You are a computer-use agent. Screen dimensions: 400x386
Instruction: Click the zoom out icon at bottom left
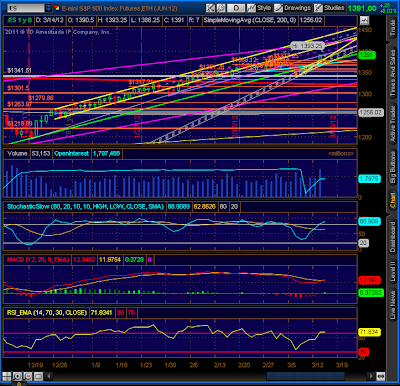[x=28, y=377]
